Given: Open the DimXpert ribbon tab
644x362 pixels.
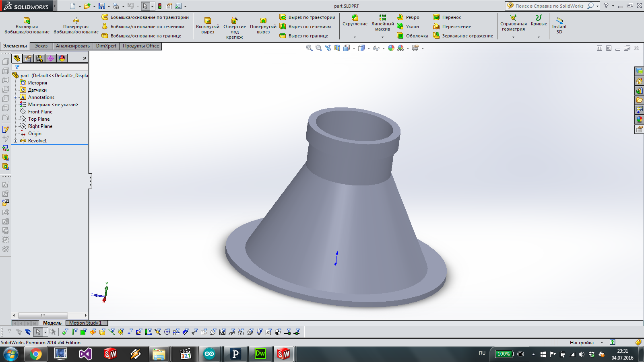Looking at the screenshot, I should point(106,46).
